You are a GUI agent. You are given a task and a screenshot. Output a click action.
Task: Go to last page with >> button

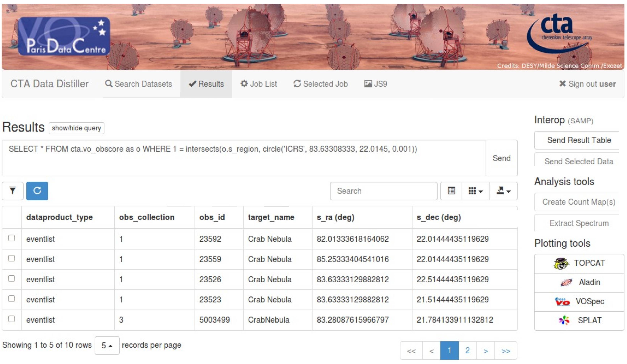click(x=506, y=351)
